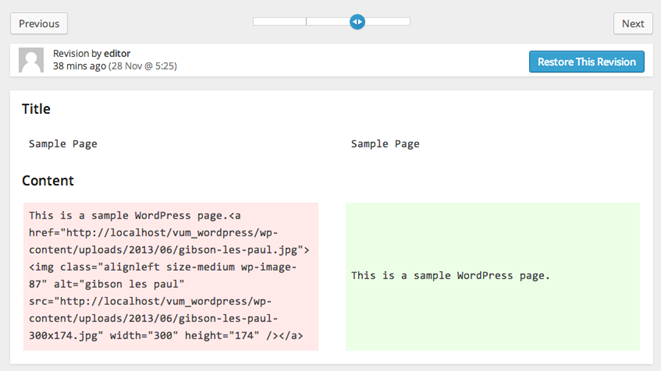Screen dimensions: 661x371
Task: Click the '38 mins ago' timestamp text
Action: coord(79,66)
